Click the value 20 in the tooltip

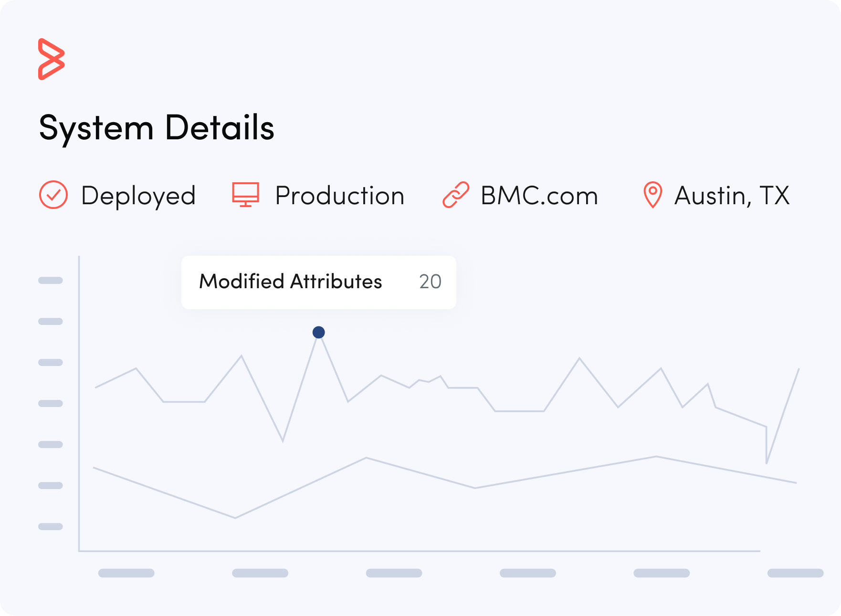[x=430, y=282]
